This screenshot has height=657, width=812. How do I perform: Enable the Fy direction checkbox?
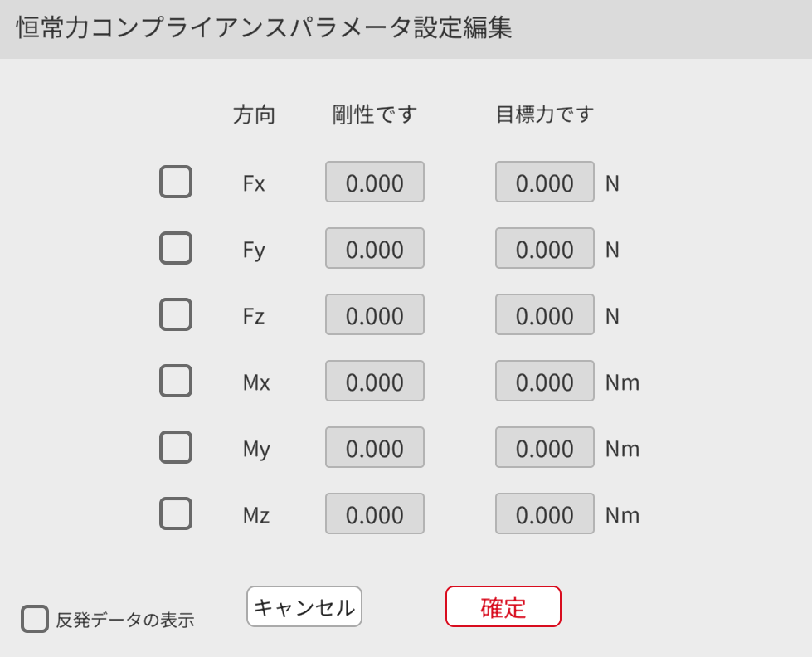(176, 248)
